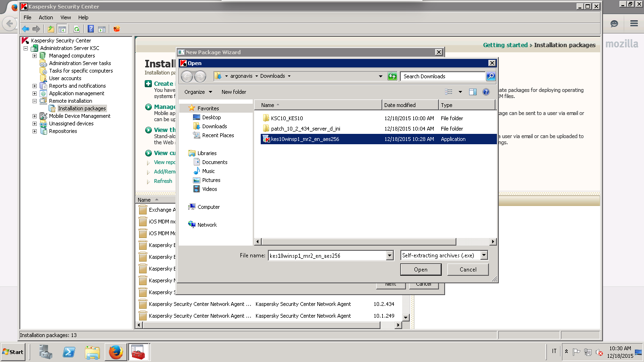
Task: Click the green refresh icon beside address bar
Action: click(392, 76)
